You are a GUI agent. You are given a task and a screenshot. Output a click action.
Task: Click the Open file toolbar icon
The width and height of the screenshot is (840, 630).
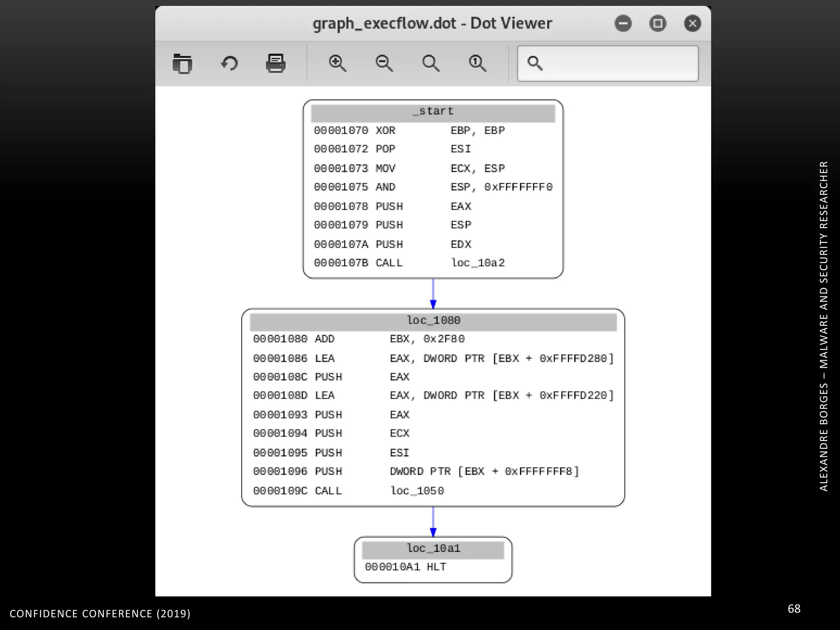(182, 64)
